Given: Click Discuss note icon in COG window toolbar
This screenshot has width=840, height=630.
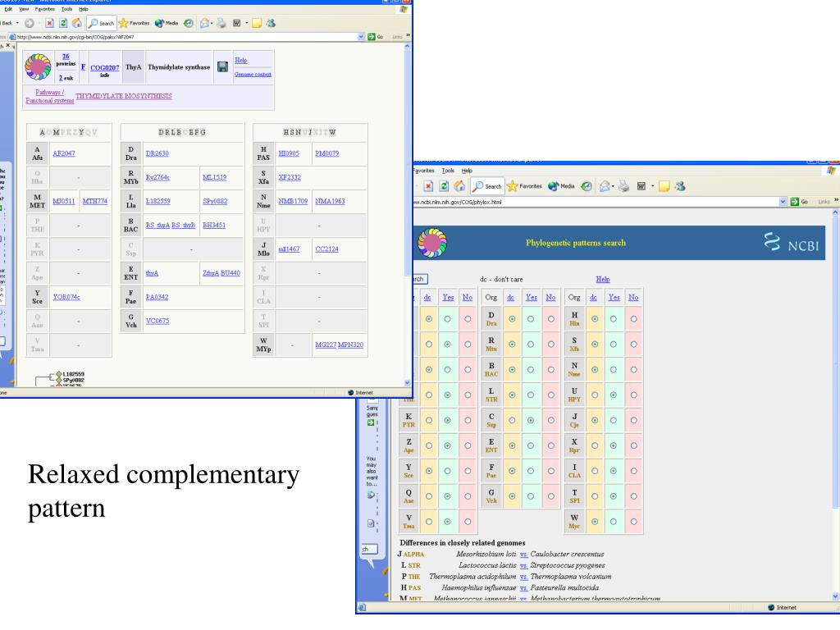Looking at the screenshot, I should 257,23.
